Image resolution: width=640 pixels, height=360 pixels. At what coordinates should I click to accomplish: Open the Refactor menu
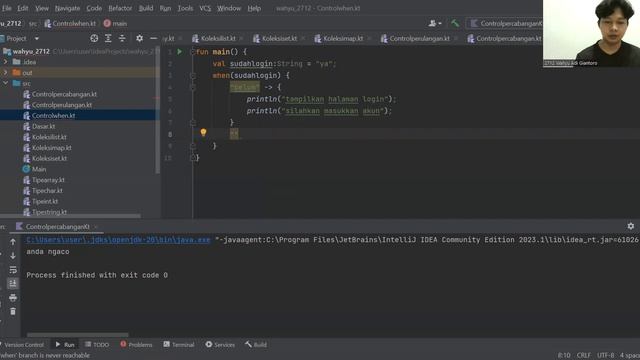120,8
